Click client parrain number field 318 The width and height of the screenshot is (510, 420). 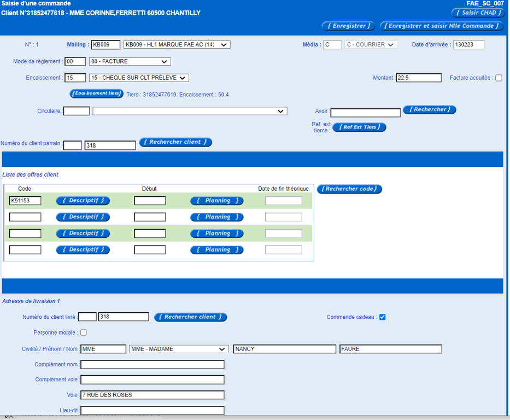(x=110, y=145)
